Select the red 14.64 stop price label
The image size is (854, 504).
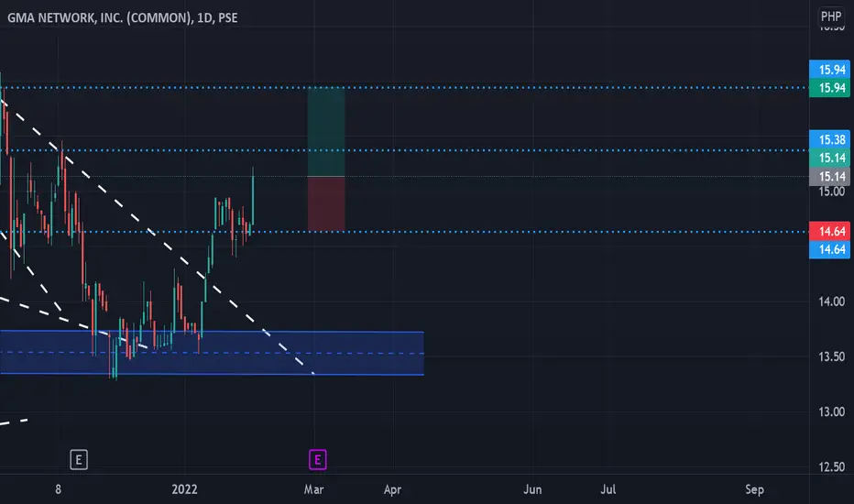coord(830,231)
